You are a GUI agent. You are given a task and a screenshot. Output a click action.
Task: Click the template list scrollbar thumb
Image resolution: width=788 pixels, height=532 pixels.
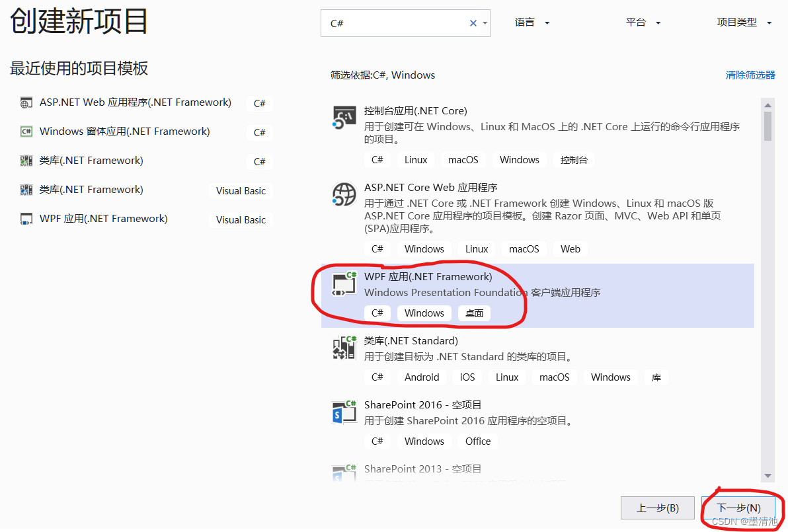768,126
